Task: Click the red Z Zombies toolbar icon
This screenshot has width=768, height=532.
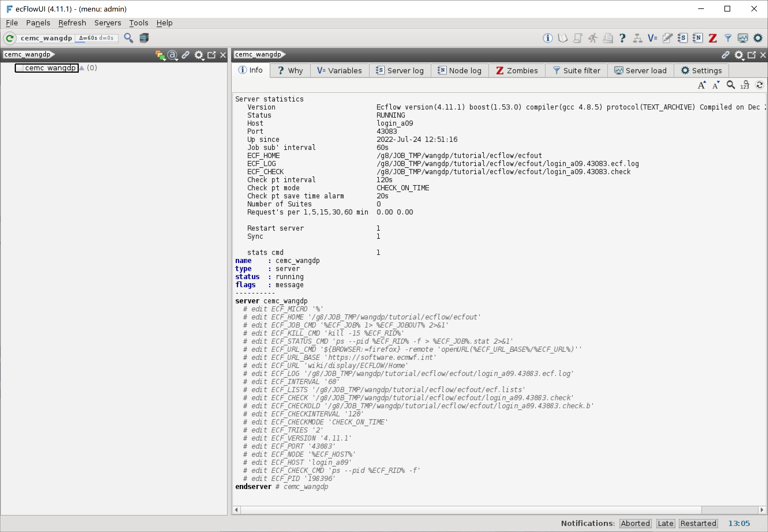Action: pos(712,38)
